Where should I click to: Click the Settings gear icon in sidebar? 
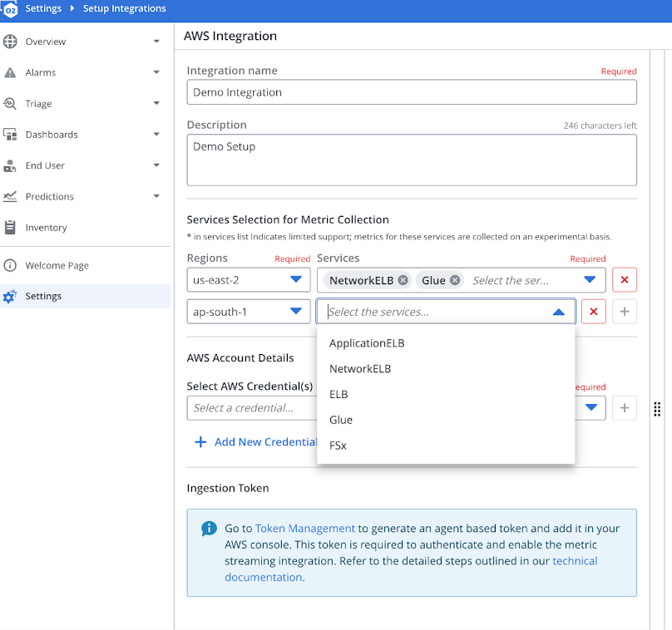[10, 296]
